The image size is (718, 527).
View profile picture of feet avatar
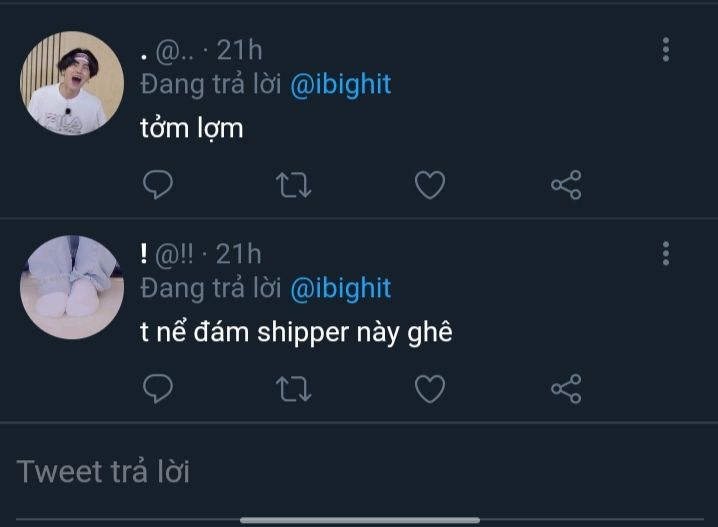pos(72,287)
